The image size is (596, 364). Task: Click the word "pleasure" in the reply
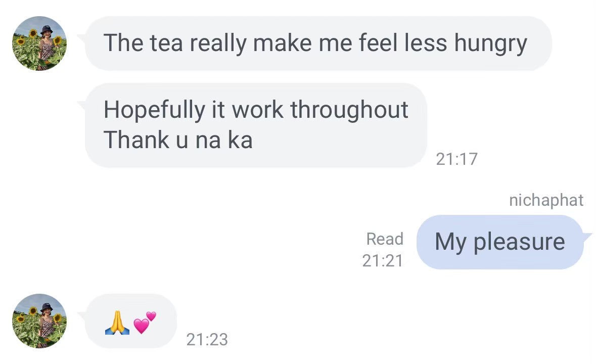tap(519, 242)
